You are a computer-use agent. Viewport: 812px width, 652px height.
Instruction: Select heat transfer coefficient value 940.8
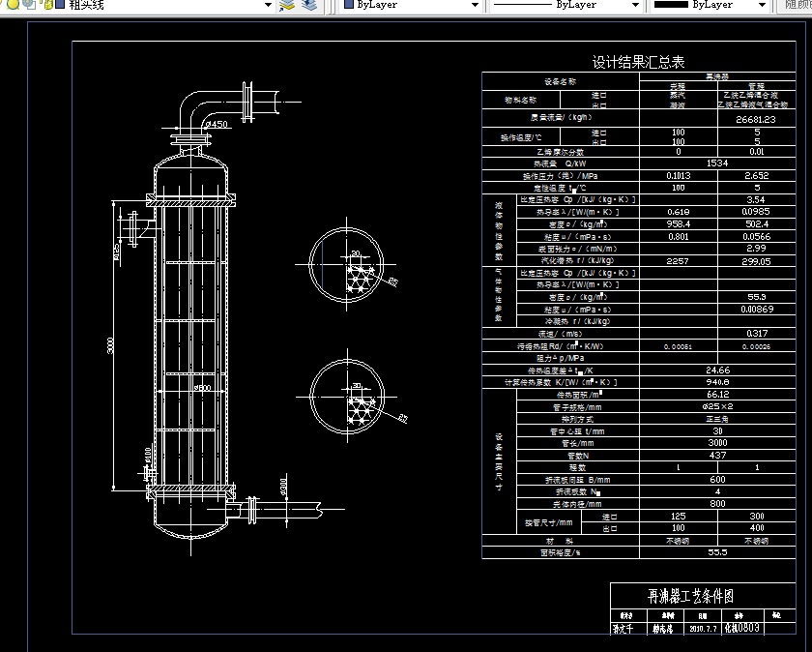click(x=717, y=382)
